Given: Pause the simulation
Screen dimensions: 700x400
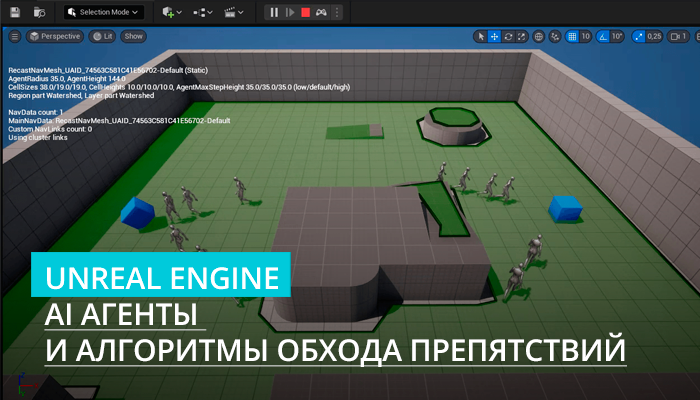Looking at the screenshot, I should [x=274, y=12].
